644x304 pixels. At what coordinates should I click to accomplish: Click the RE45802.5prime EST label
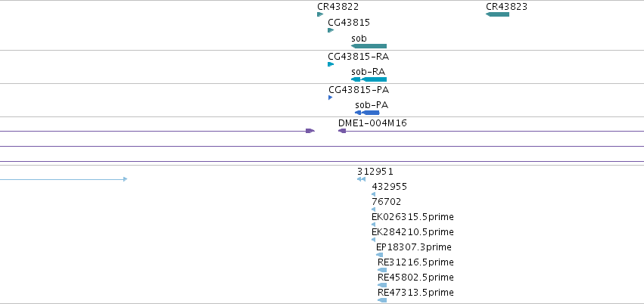coord(415,278)
